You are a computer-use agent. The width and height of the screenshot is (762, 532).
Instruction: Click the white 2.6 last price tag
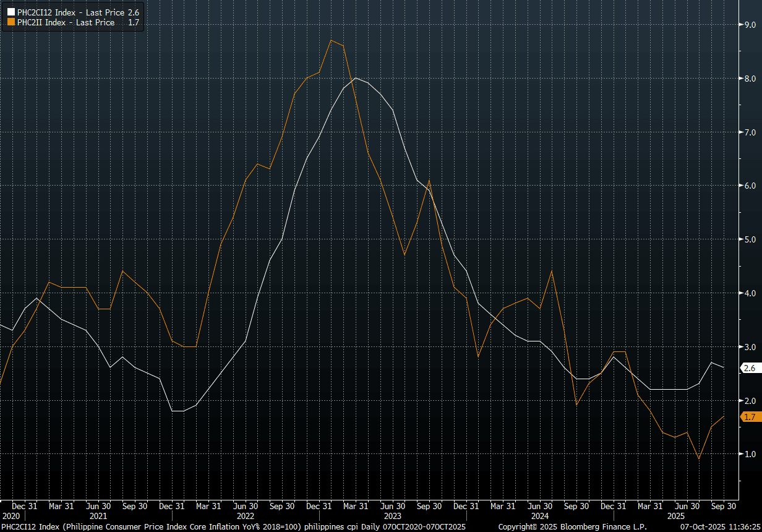(x=750, y=368)
